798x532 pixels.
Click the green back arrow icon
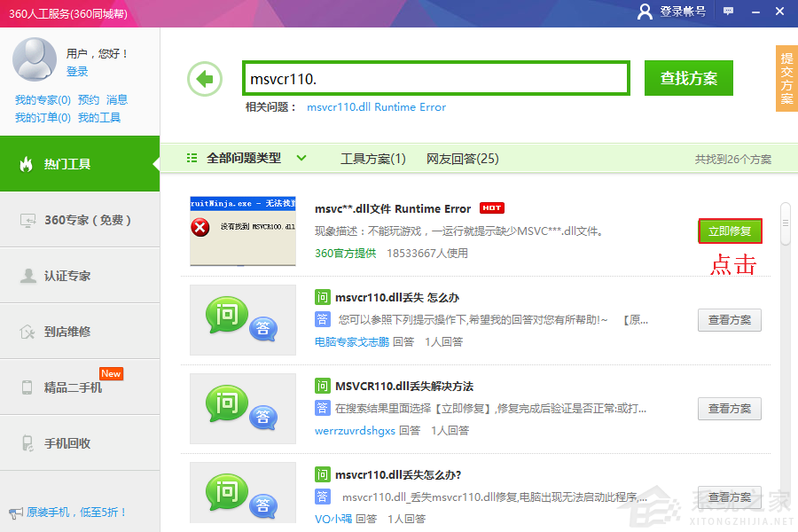tap(205, 79)
